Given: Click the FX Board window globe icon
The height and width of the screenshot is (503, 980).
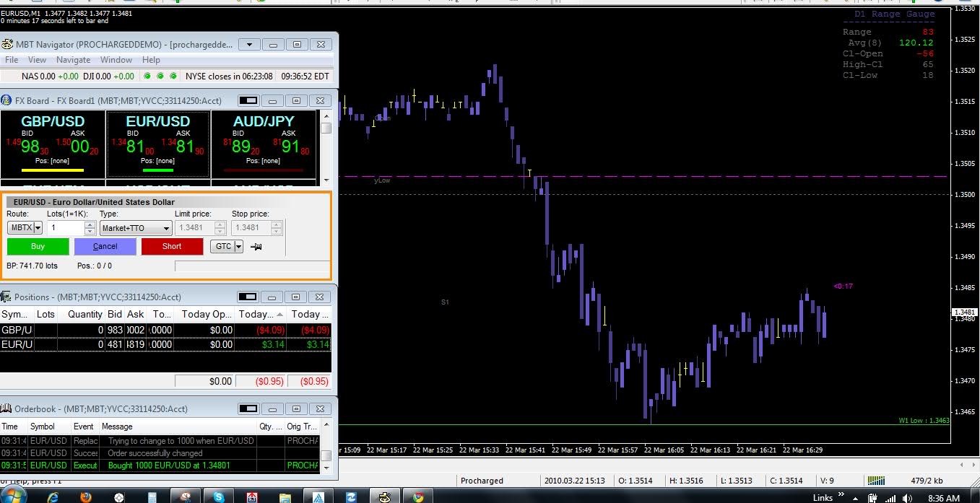Looking at the screenshot, I should 7,100.
